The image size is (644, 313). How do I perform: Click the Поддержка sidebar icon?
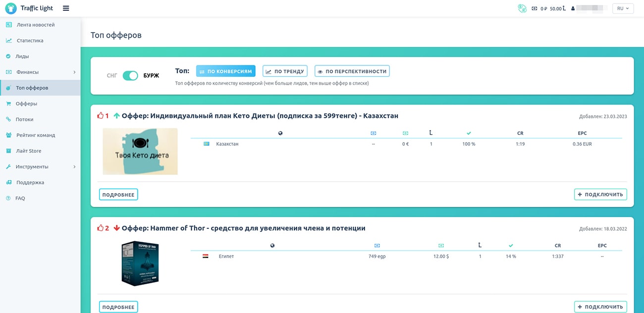(8, 182)
